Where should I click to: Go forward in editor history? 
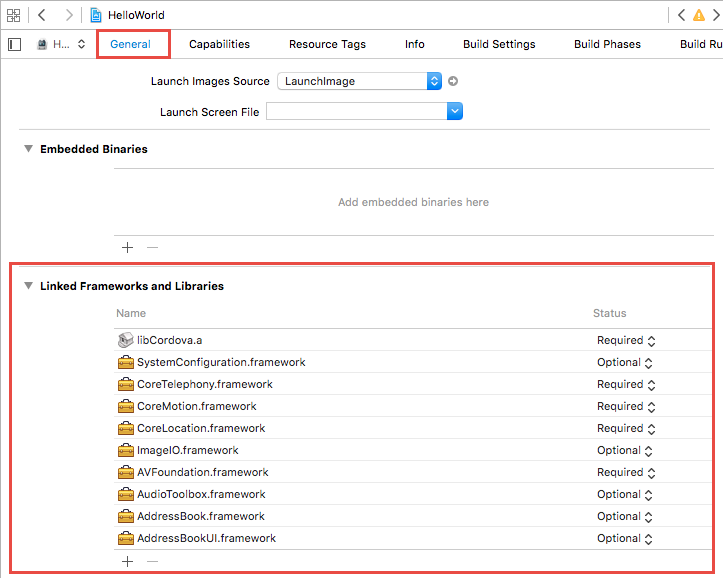pos(68,15)
